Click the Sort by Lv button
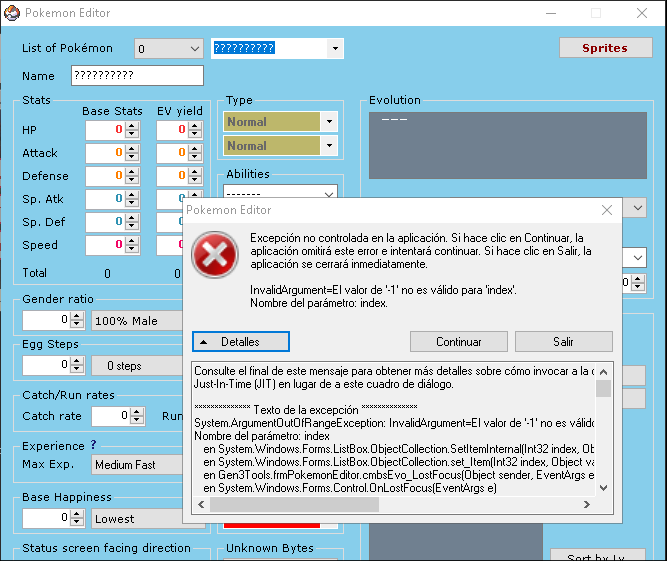Viewport: 667px width, 561px height. 597,555
